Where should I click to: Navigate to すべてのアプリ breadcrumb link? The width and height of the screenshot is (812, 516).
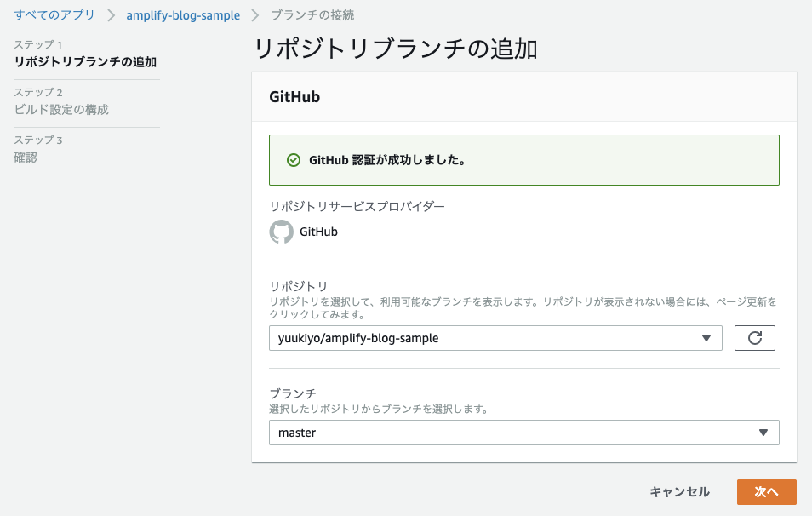52,14
